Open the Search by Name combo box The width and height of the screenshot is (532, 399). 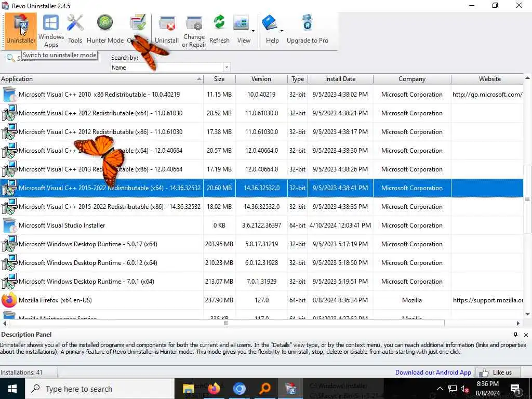click(x=170, y=67)
